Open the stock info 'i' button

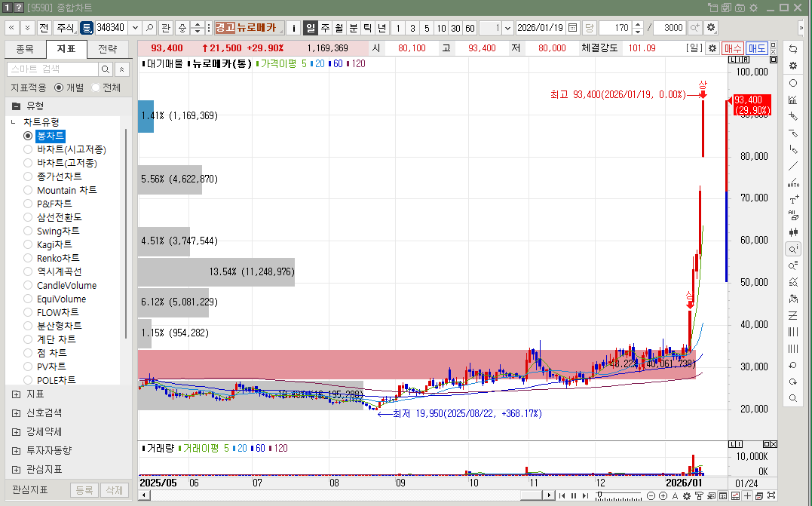click(x=293, y=28)
